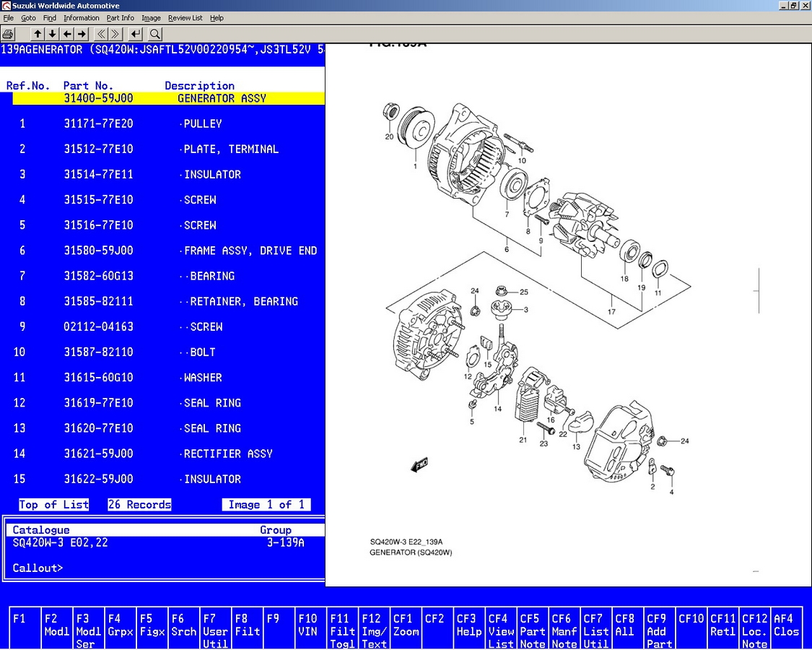Open the Image menu
Image resolution: width=812 pixels, height=650 pixels.
coord(152,17)
